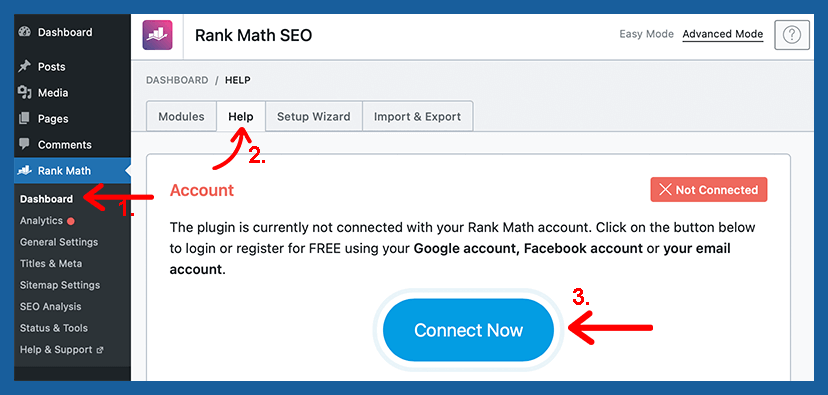Click the Media icon in sidebar
The height and width of the screenshot is (395, 828).
coord(24,92)
